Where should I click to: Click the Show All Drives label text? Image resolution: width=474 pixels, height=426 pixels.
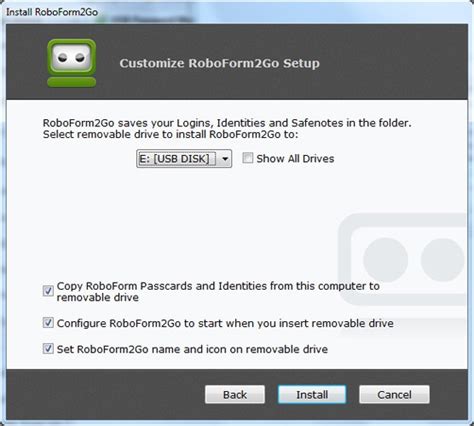(295, 159)
